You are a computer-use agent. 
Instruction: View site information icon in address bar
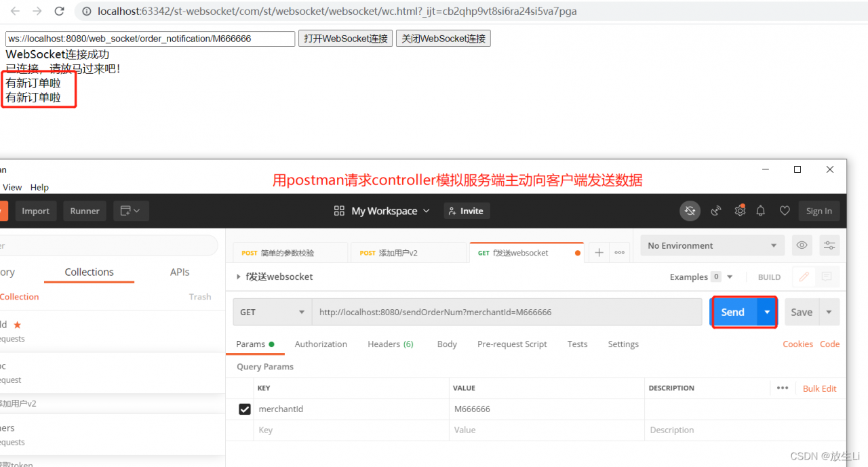click(x=86, y=12)
